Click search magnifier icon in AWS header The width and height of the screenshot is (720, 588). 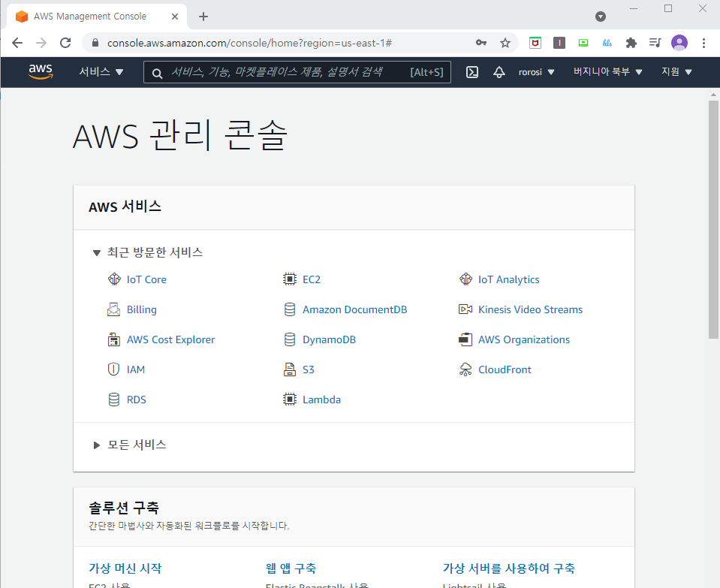click(x=157, y=73)
